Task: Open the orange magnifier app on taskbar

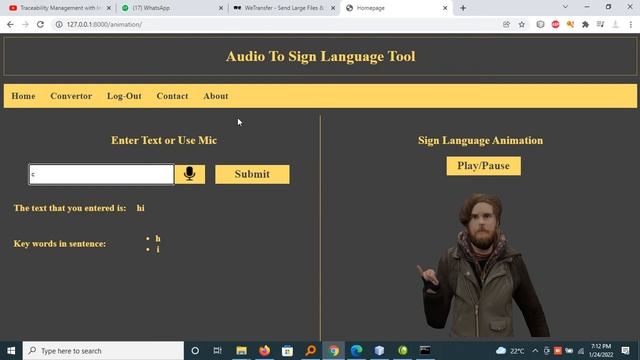Action: 311,351
